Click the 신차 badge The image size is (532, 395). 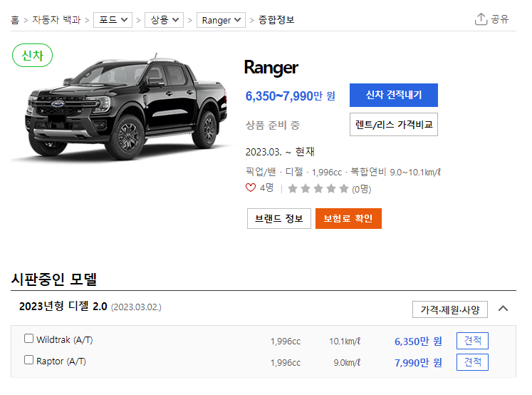[x=32, y=56]
